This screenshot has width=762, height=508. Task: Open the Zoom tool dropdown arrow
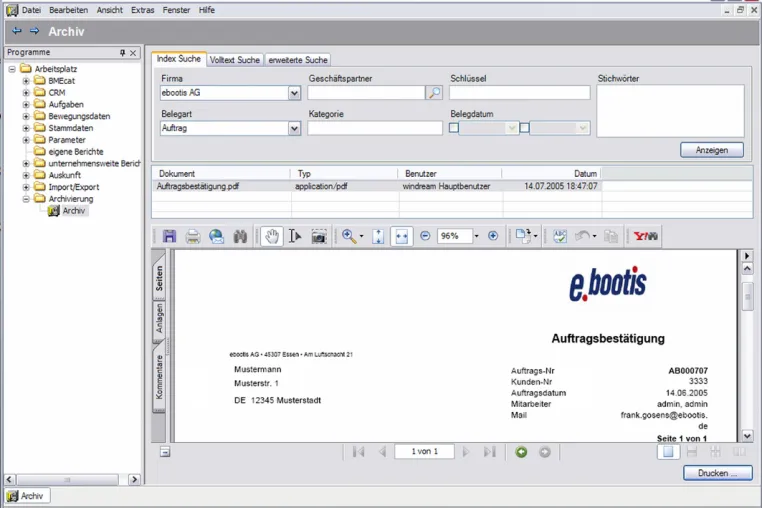click(361, 236)
